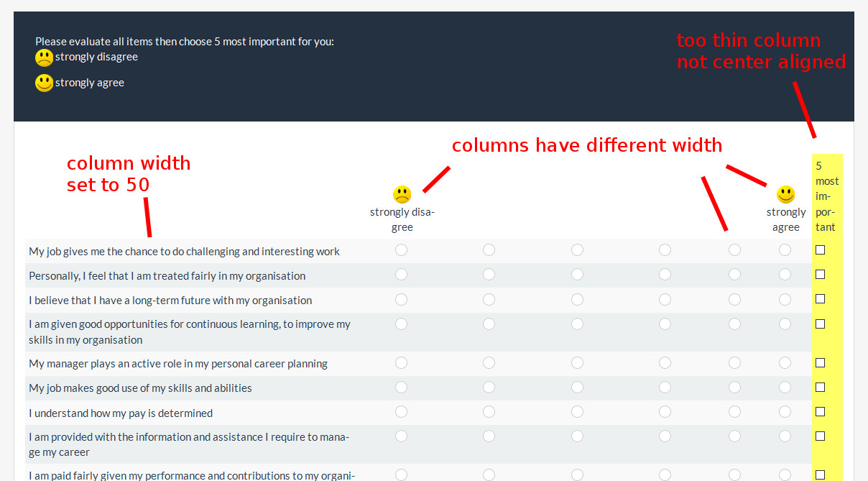
Task: Click the 'Please evaluate all items' instruction text
Action: [x=185, y=42]
